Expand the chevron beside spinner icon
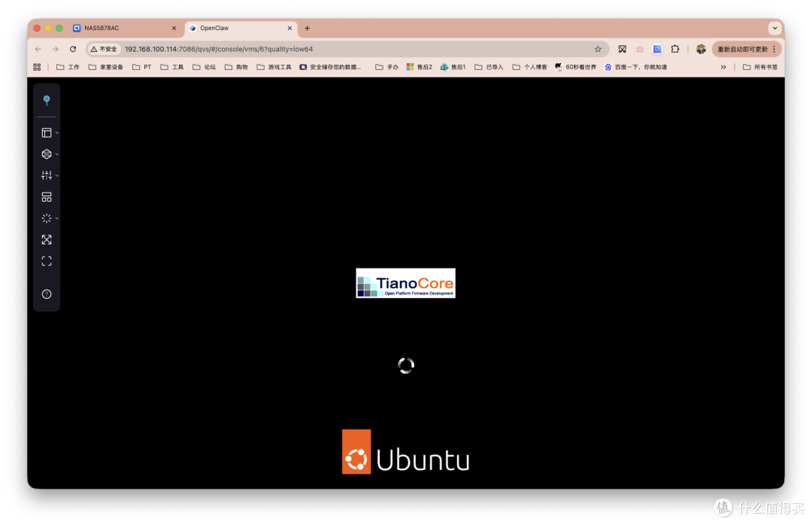This screenshot has width=812, height=525. pyautogui.click(x=57, y=218)
